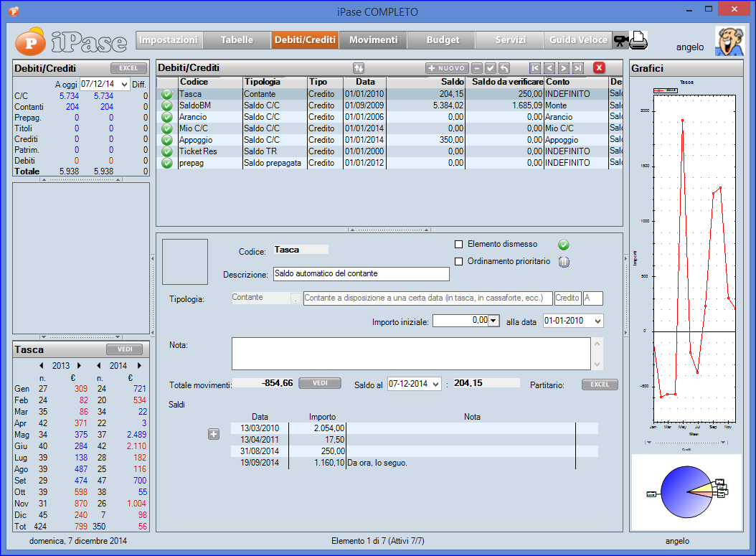Switch to the Budget tab

(x=442, y=40)
